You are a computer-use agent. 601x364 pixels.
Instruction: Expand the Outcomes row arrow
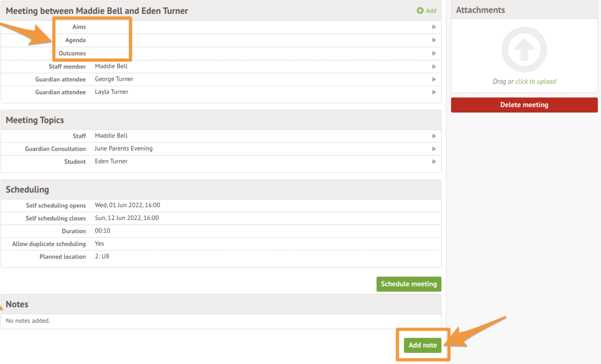click(x=434, y=53)
